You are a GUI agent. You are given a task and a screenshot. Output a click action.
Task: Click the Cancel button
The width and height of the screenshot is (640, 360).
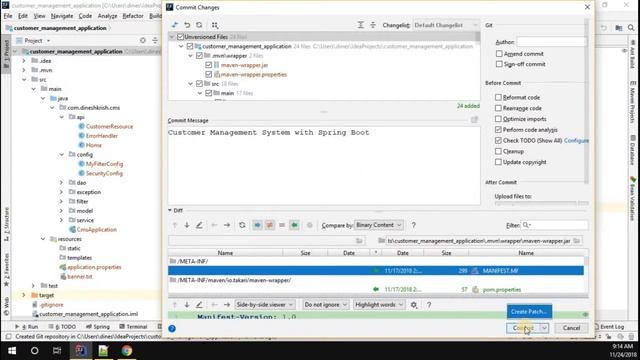571,328
